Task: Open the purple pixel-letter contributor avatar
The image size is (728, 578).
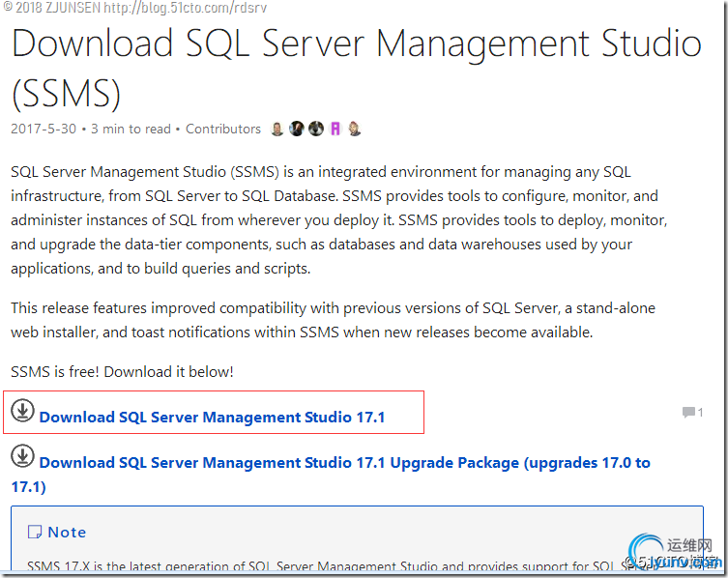Action: (x=335, y=129)
